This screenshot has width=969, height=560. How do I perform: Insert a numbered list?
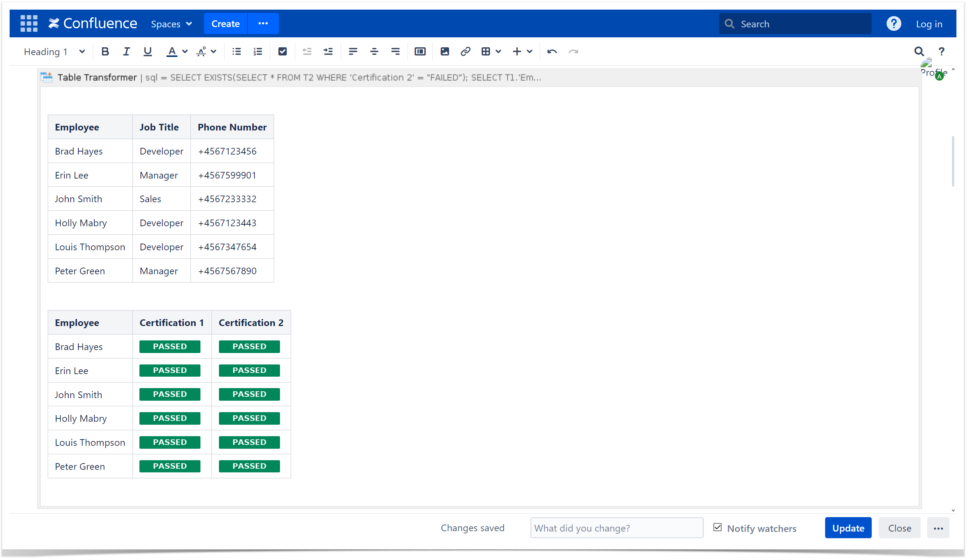coord(258,51)
